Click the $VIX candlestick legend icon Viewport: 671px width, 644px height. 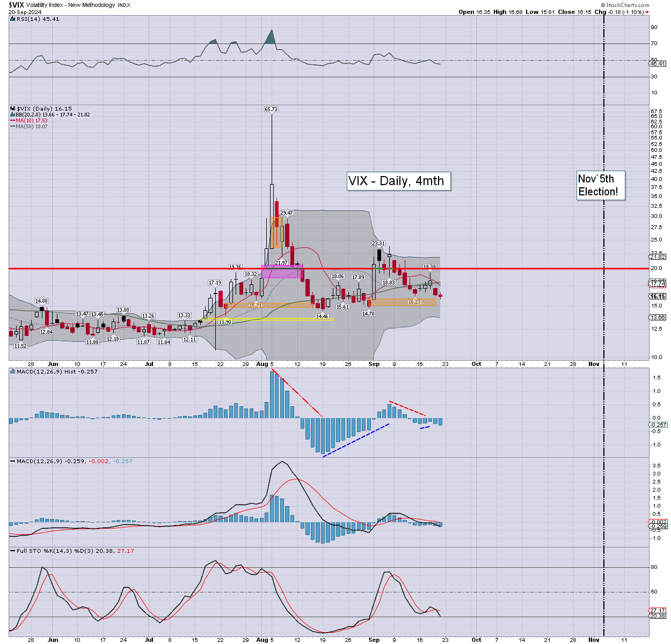pyautogui.click(x=13, y=108)
